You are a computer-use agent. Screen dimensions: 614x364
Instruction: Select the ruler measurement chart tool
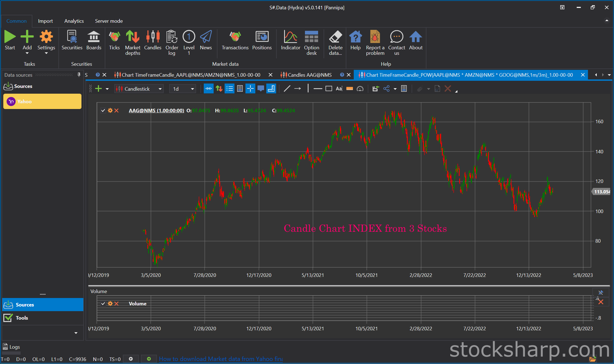pos(349,89)
